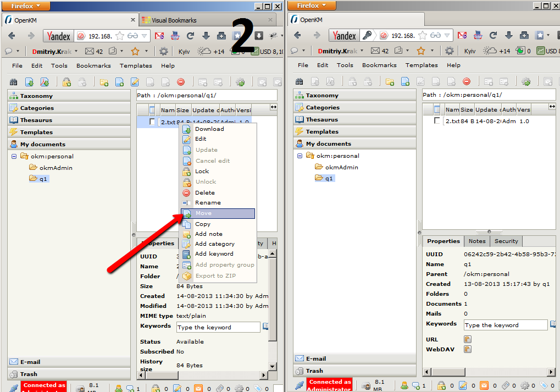Click the reload icon in the right Firefox window
Image resolution: width=560 pixels, height=392 pixels.
[493, 36]
